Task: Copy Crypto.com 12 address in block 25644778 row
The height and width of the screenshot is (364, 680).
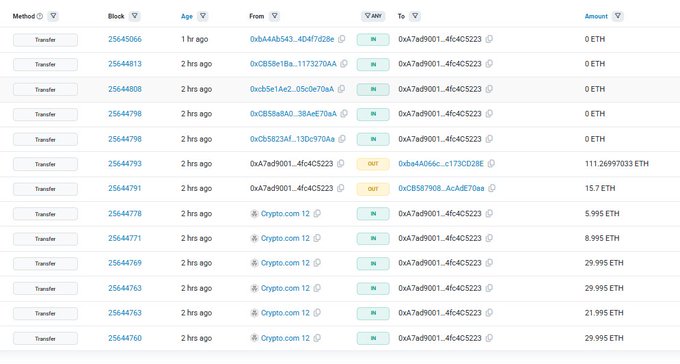Action: 317,213
